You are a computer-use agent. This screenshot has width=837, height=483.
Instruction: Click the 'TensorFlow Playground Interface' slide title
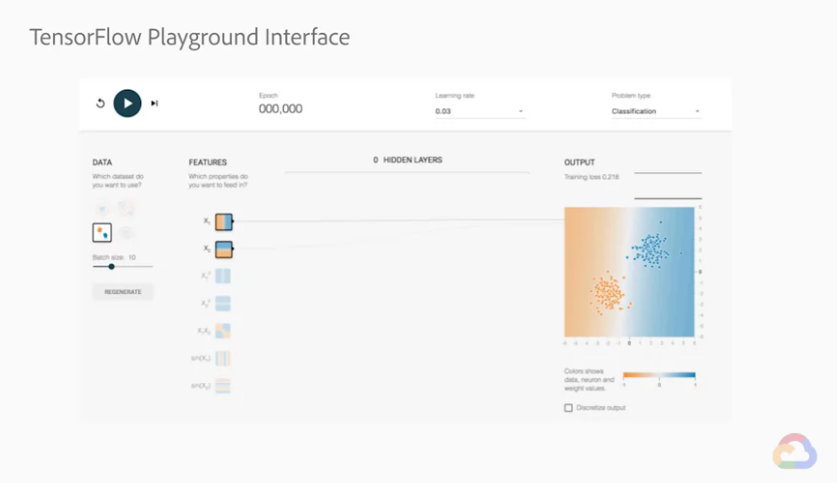click(189, 38)
